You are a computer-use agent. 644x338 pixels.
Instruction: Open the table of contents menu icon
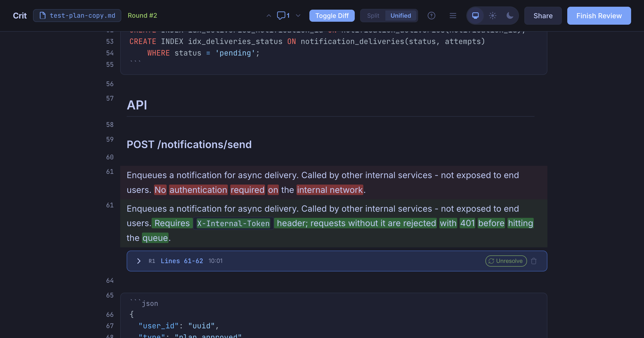[453, 16]
